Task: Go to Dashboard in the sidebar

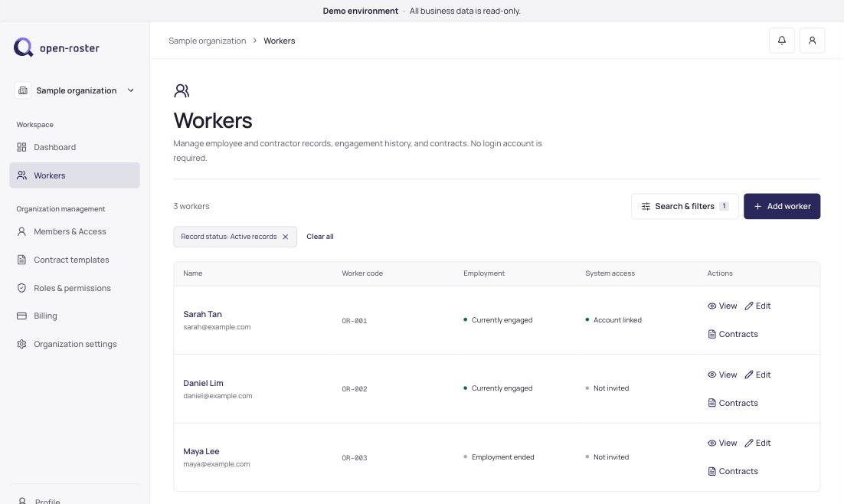Action: click(75, 147)
